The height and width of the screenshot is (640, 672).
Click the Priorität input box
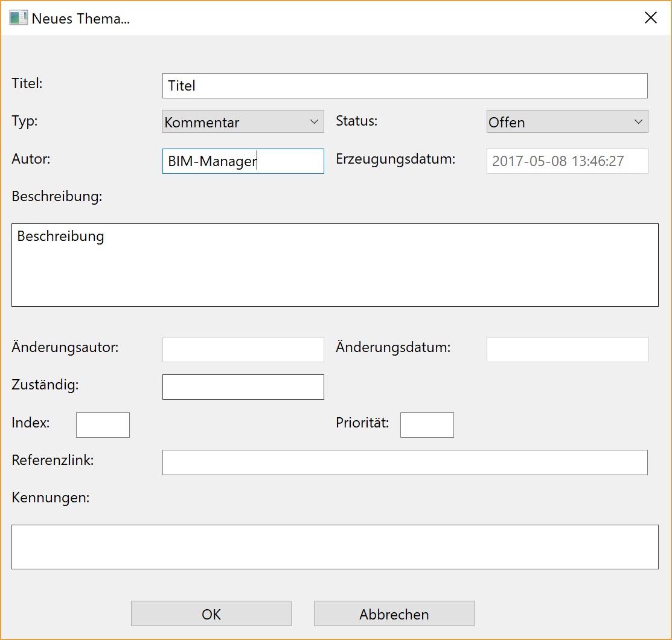click(427, 424)
